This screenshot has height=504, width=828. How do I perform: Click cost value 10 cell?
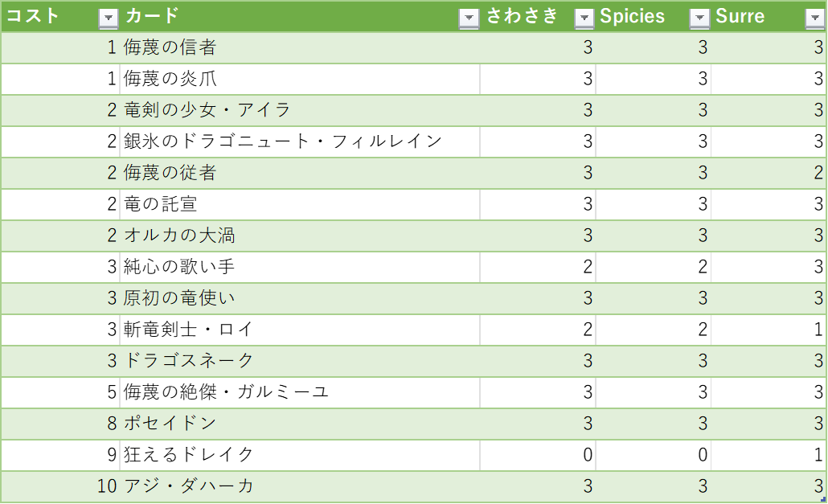tap(61, 486)
